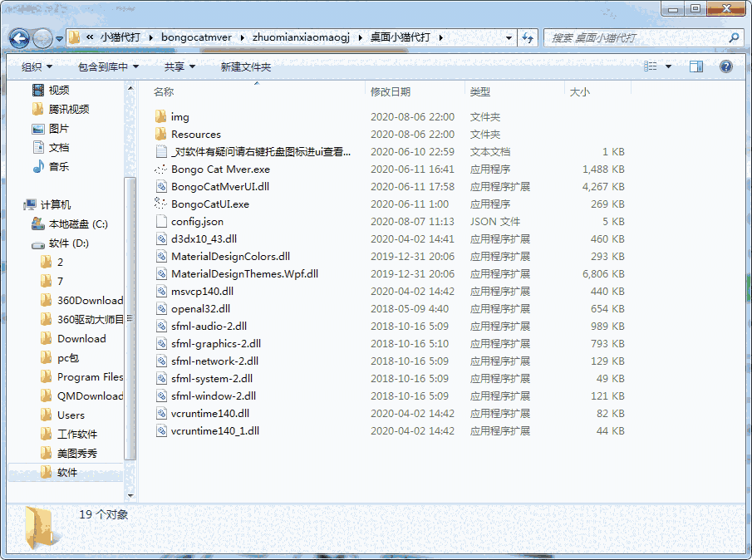Select config.json file icon
Screen dimensions: 752x560
162,221
